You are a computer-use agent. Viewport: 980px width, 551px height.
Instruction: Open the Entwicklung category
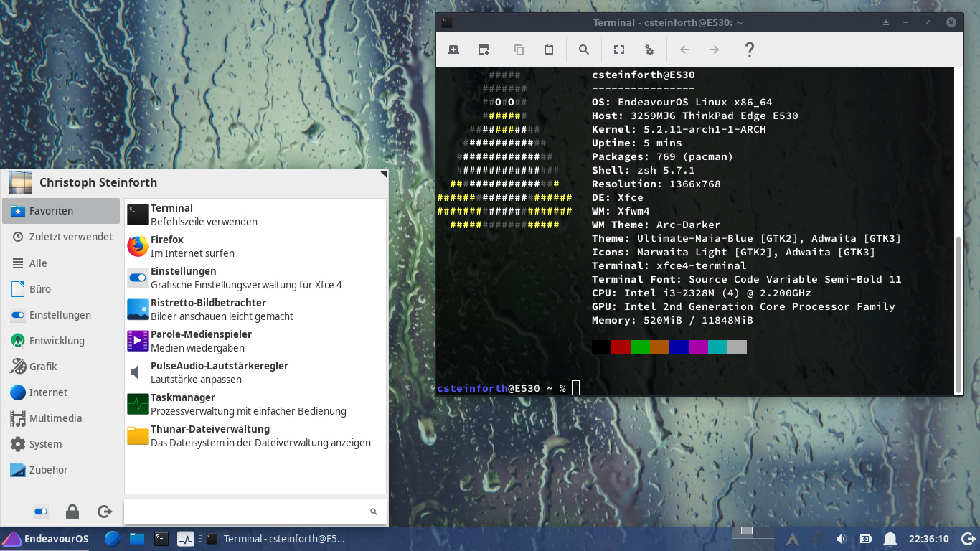point(61,341)
